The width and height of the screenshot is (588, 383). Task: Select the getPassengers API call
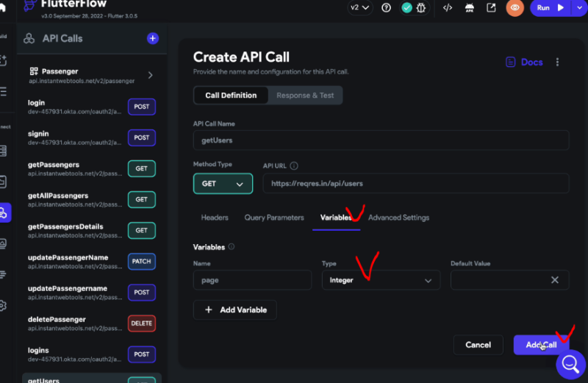91,168
